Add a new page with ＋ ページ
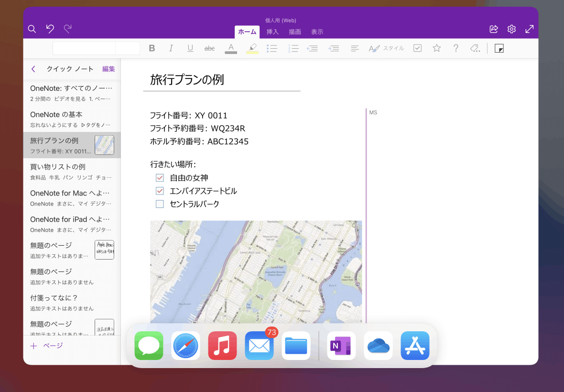This screenshot has width=564, height=392. point(47,346)
